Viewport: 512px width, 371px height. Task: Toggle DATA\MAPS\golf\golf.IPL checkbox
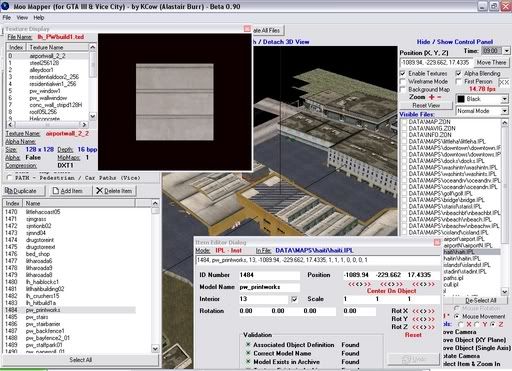(404, 193)
